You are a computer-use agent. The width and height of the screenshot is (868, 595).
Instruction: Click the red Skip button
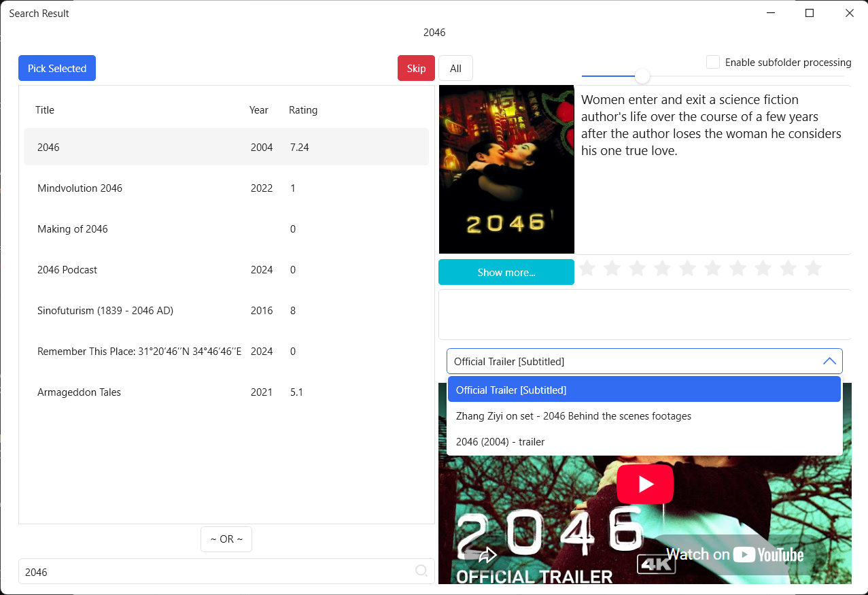[416, 68]
